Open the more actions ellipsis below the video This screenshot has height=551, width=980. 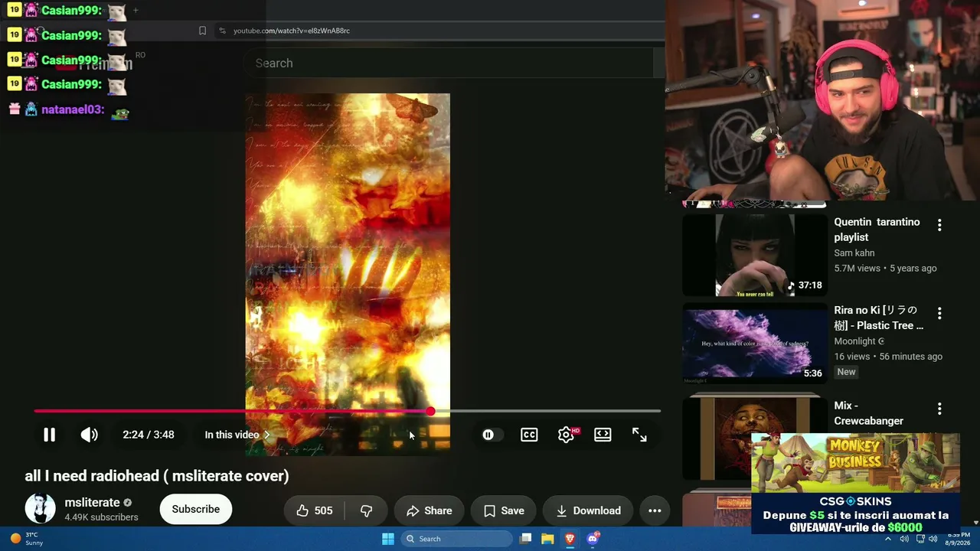[x=655, y=510]
